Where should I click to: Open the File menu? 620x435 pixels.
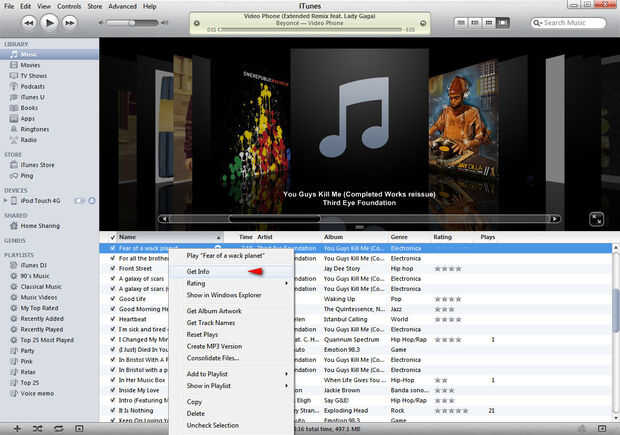pyautogui.click(x=9, y=6)
